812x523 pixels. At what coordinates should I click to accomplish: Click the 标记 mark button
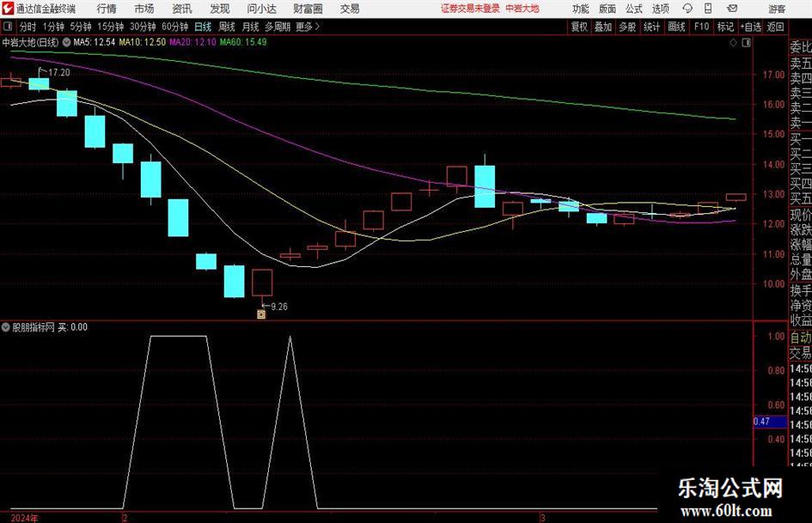(x=725, y=27)
